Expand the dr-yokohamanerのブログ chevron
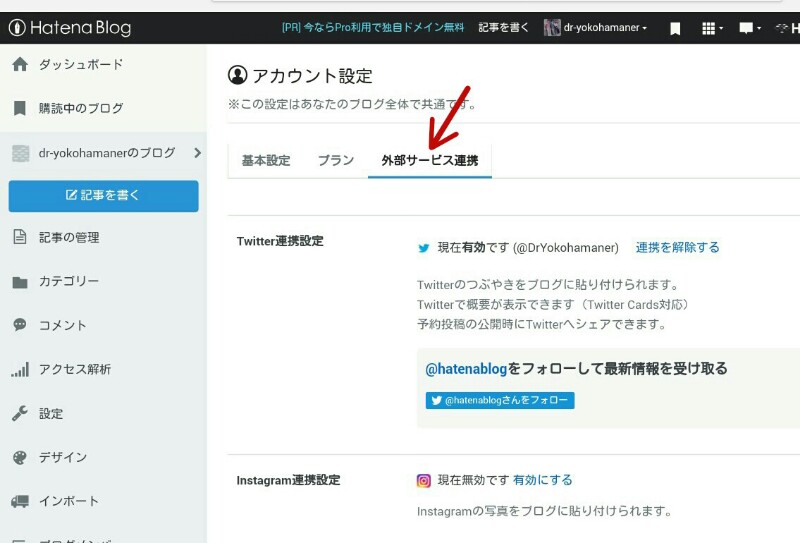800x543 pixels. click(197, 153)
